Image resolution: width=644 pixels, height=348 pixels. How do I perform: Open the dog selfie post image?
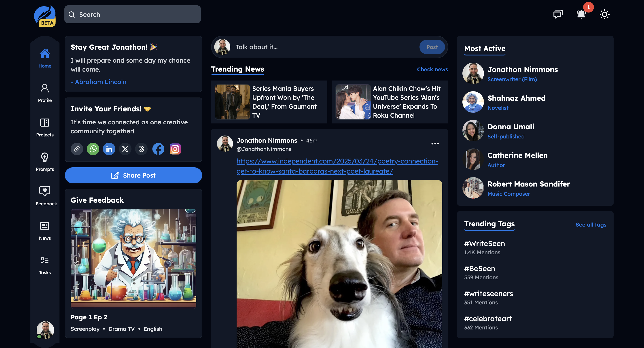tap(339, 264)
